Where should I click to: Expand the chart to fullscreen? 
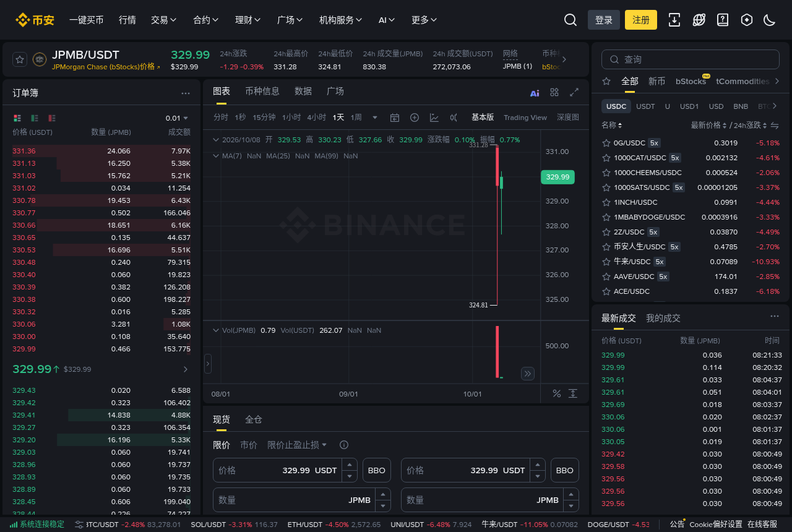(574, 92)
